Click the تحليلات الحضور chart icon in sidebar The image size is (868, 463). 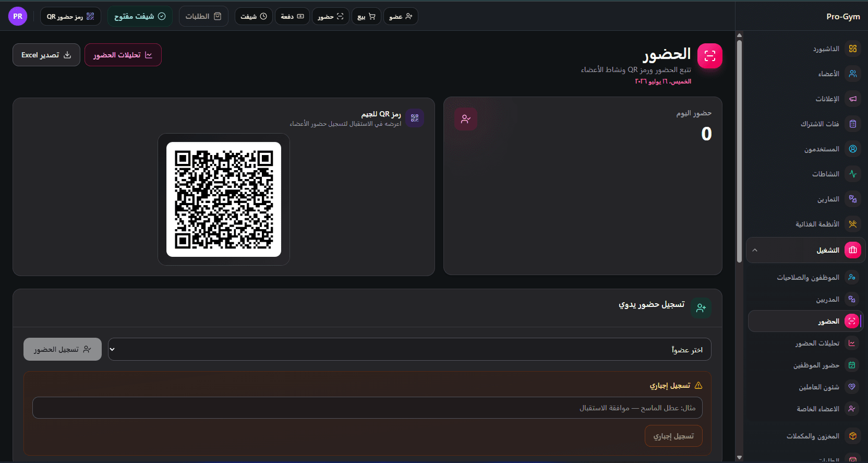click(852, 343)
